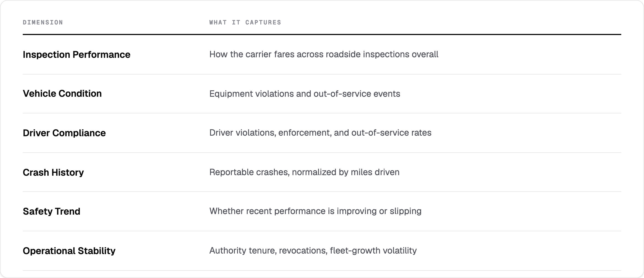The width and height of the screenshot is (644, 278).
Task: Click 'normalized by miles driven' phrase
Action: (346, 172)
